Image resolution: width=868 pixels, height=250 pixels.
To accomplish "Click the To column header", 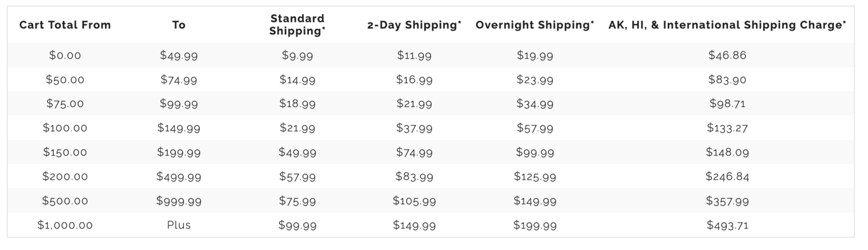I will coord(178,25).
